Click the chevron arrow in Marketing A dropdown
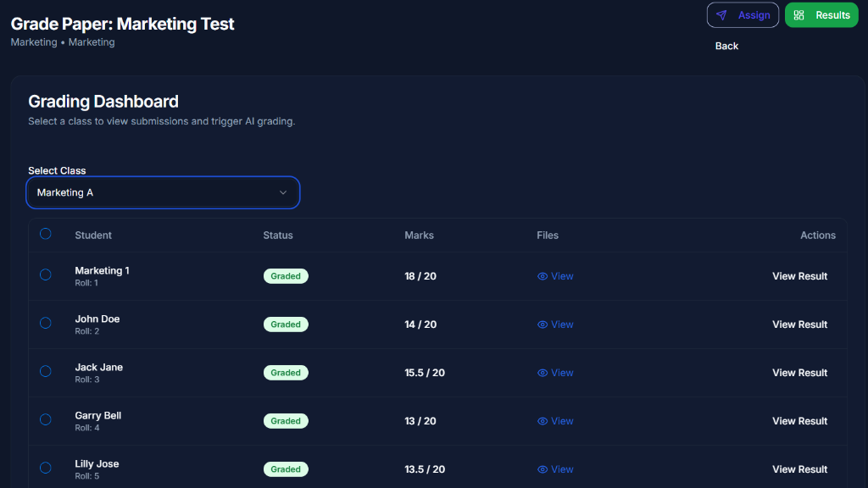This screenshot has width=868, height=488. [x=283, y=192]
